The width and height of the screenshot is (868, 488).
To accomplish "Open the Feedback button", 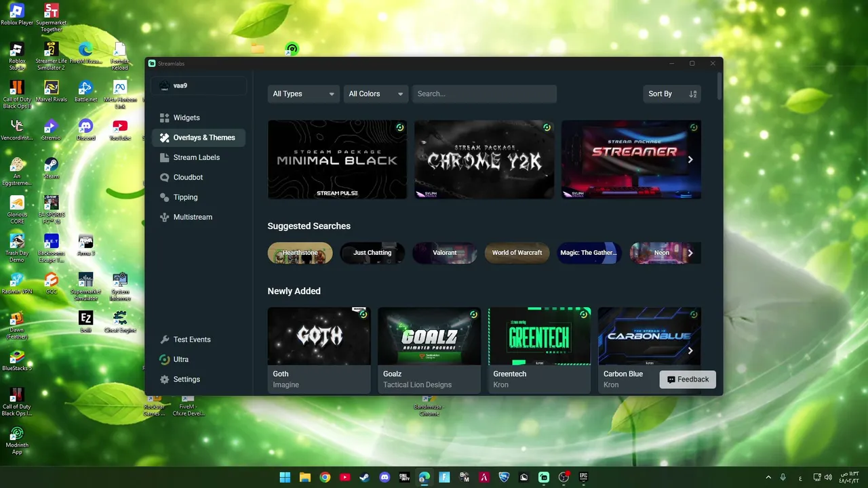I will coord(688,380).
